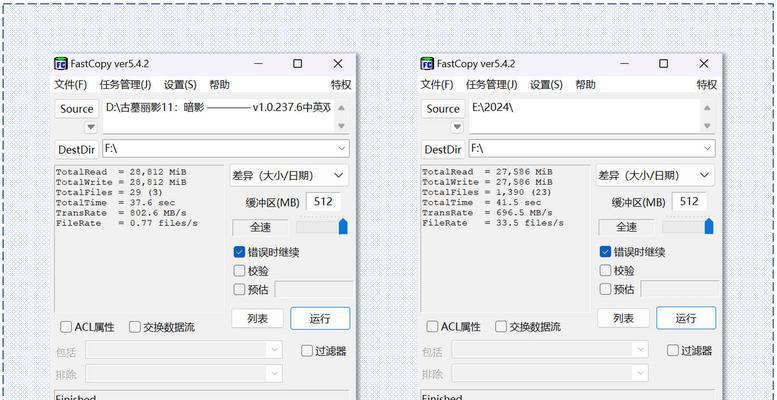Screen dimensions: 777x400
Task: Click 缓冲区(MB) 512 field in right window
Action: pos(689,202)
